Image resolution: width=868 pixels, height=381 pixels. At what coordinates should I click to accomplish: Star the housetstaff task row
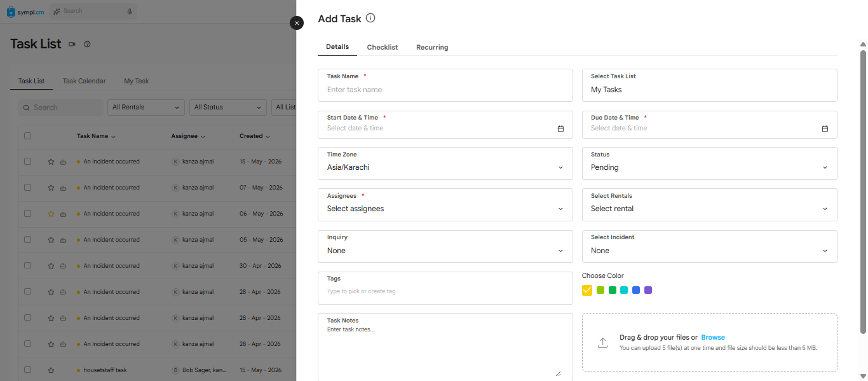pos(51,370)
